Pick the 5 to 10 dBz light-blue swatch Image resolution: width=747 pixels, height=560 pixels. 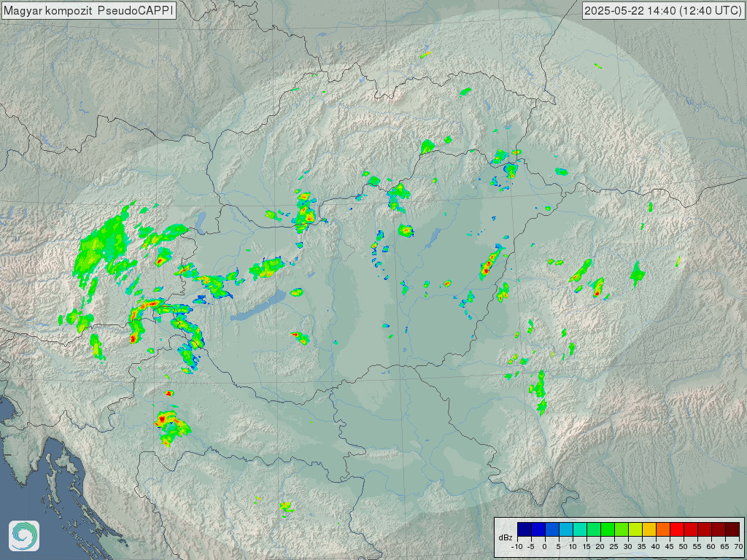pyautogui.click(x=566, y=529)
